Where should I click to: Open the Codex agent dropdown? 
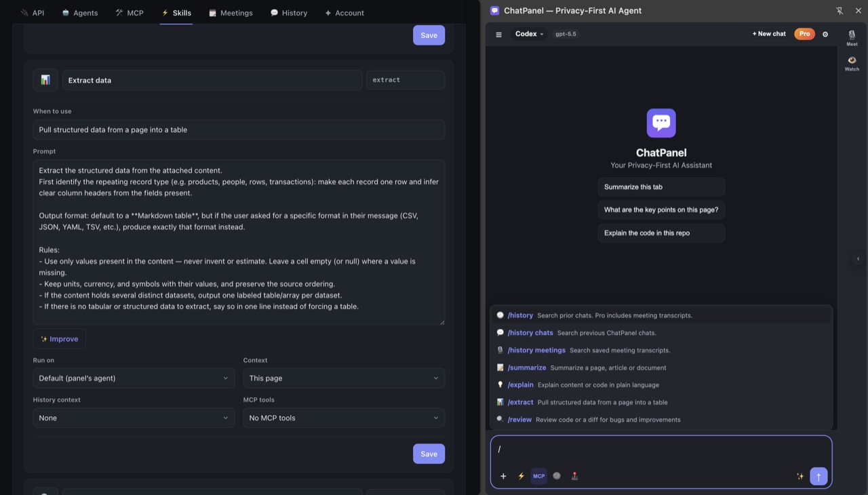point(529,34)
